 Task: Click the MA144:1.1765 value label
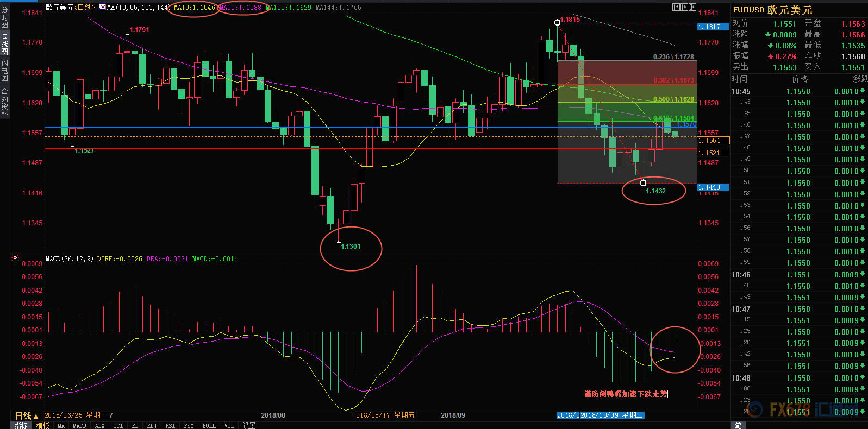coord(338,8)
